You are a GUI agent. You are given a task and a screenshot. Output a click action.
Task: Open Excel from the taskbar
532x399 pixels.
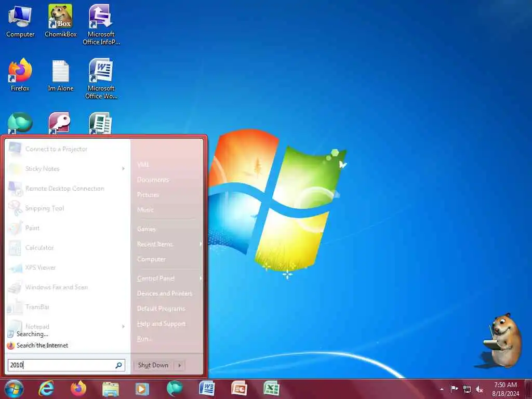271,389
